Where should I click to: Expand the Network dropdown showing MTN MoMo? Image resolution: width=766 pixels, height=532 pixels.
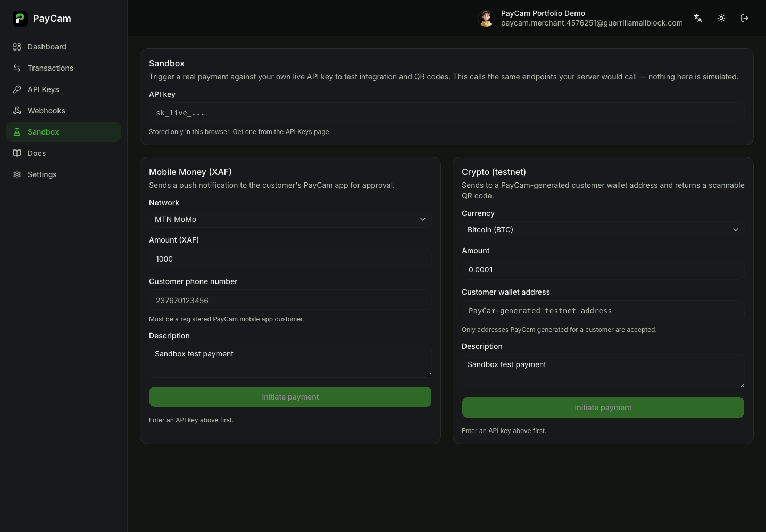coord(290,219)
